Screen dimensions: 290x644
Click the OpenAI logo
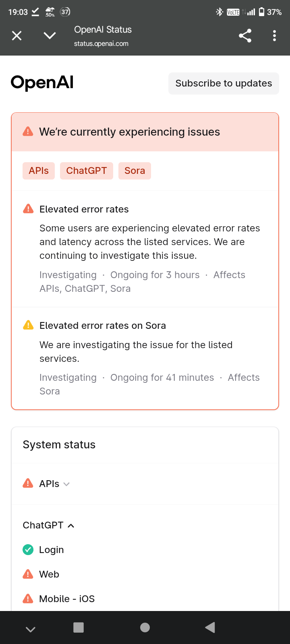[x=42, y=83]
